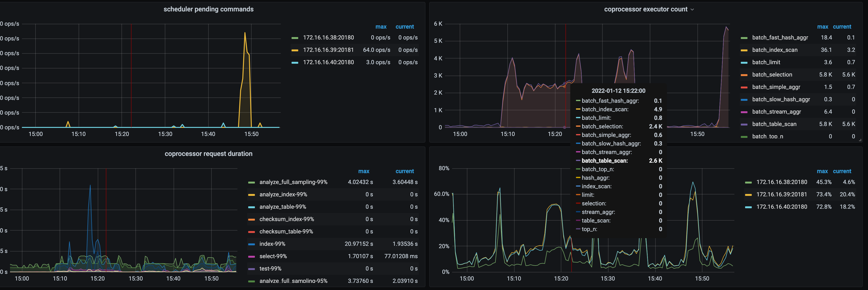
Task: Toggle batch_selection series in executor legend
Action: pos(772,75)
